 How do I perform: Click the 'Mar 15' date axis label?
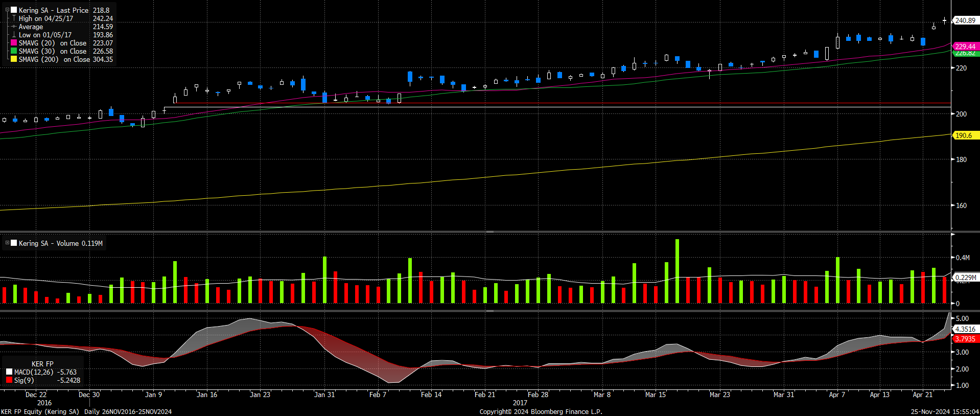pyautogui.click(x=656, y=395)
